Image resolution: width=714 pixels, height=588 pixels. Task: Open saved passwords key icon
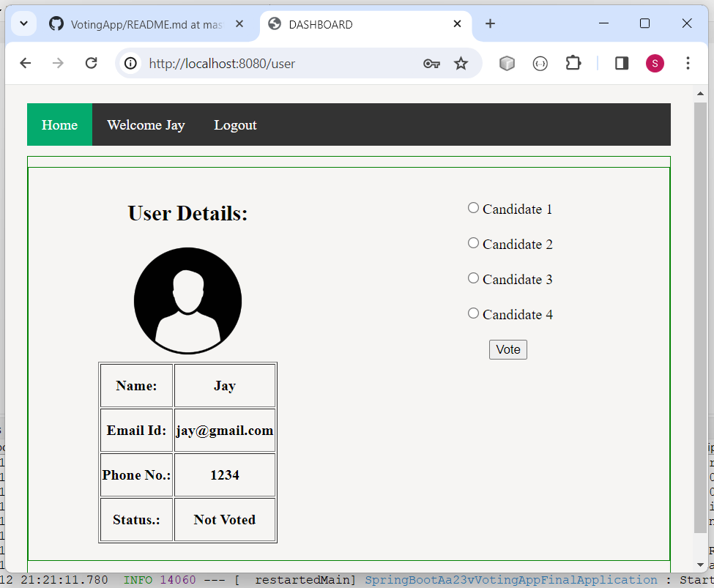point(431,63)
